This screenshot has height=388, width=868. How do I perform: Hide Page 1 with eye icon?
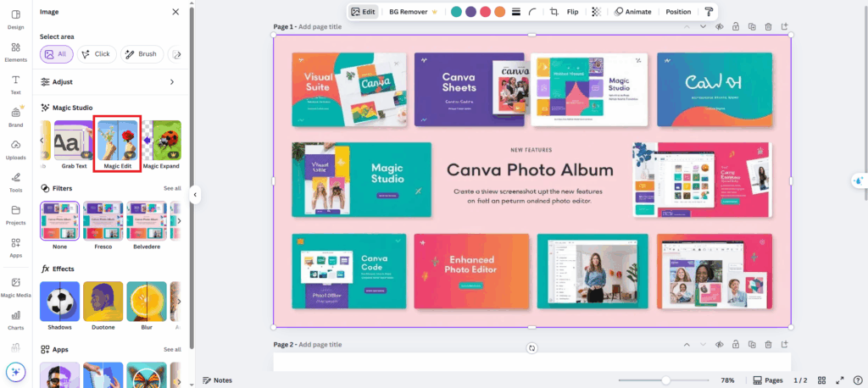click(720, 26)
